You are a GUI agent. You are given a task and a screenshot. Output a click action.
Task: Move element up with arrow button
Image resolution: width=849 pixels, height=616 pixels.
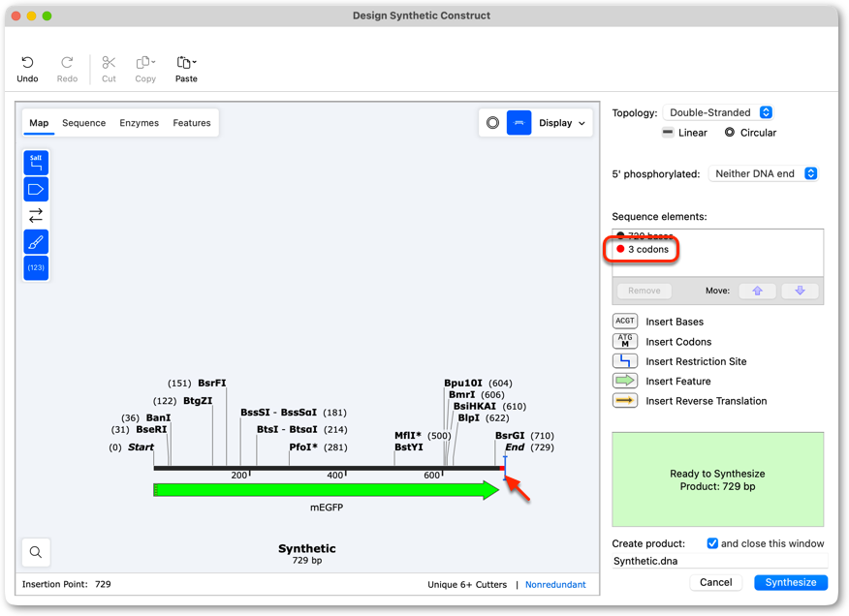click(x=757, y=291)
